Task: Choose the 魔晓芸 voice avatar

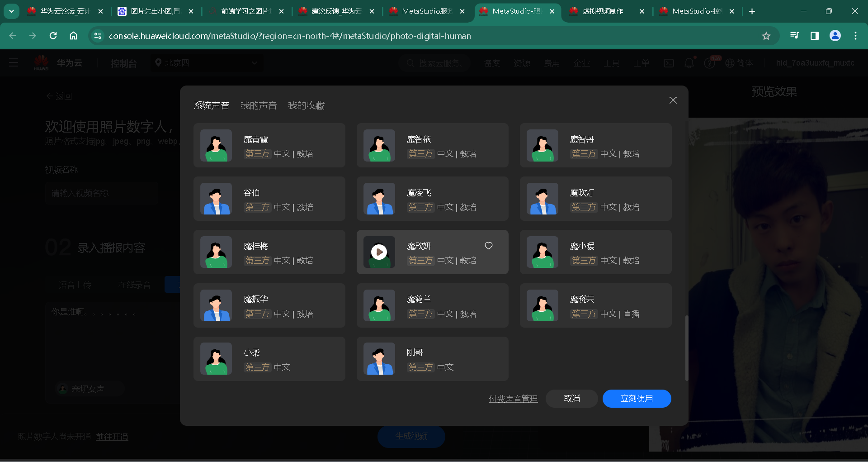Action: [x=542, y=305]
